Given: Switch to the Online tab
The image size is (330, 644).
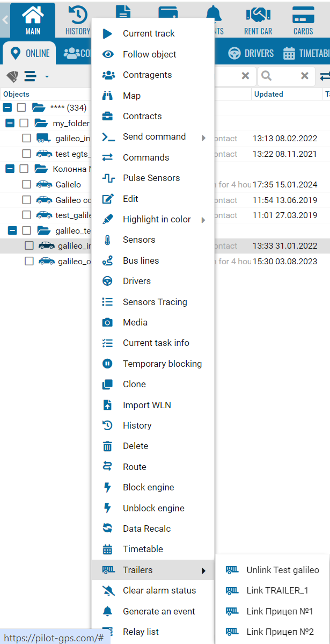Looking at the screenshot, I should 30,53.
